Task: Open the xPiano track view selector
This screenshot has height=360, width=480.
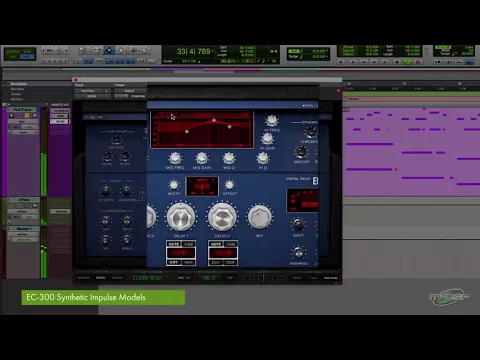Action: pyautogui.click(x=22, y=211)
